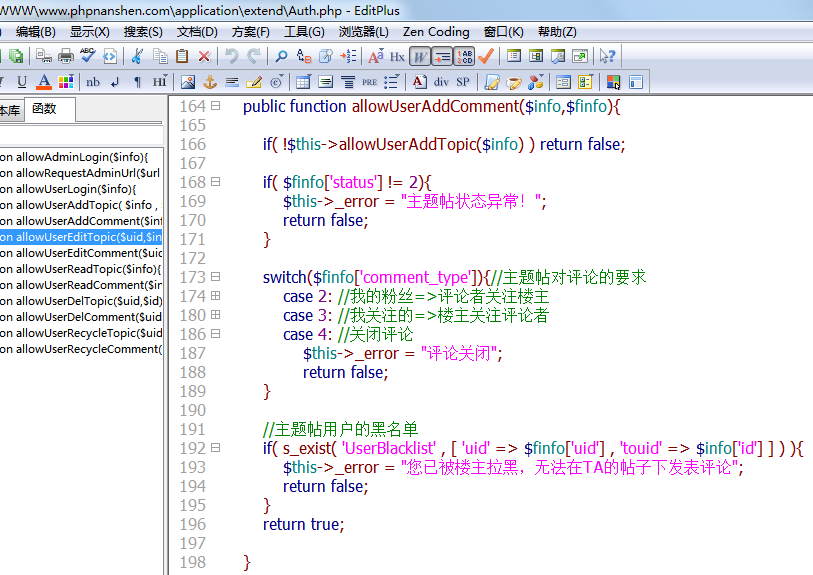Toggle Word Wrap W button

pos(419,57)
